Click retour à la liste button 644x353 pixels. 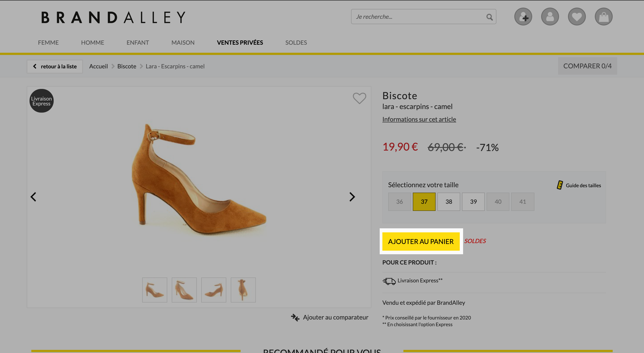[55, 66]
